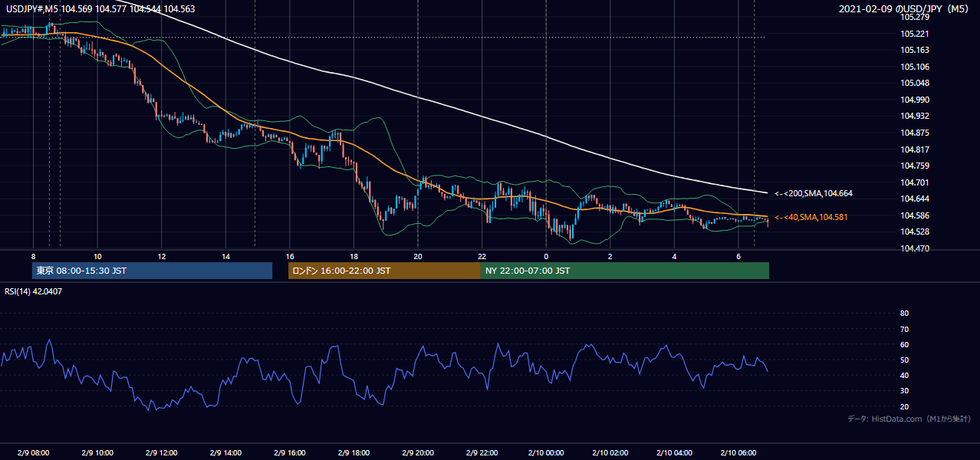The image size is (980, 460).
Task: Click hour tick 16 under the price chart
Action: pos(290,256)
